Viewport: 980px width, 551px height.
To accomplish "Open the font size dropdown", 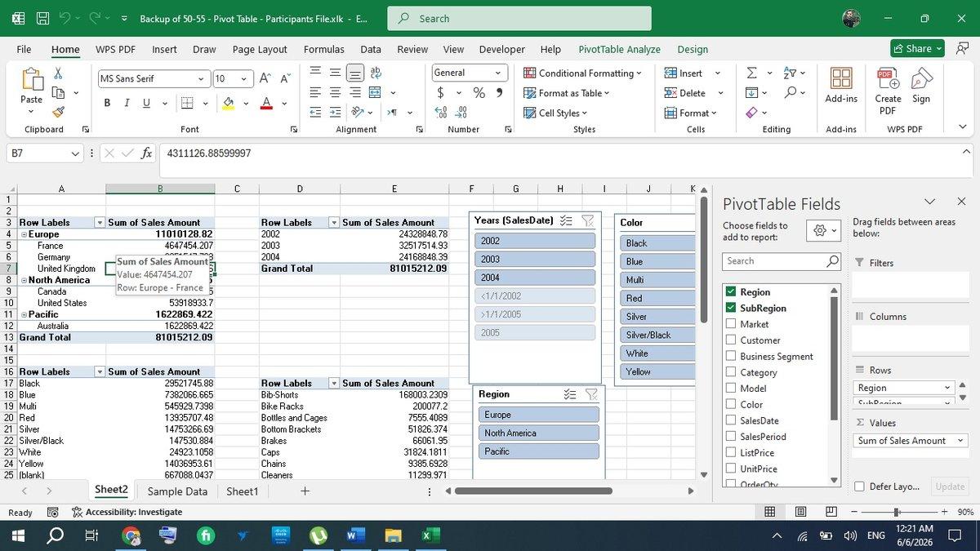I will pos(243,79).
